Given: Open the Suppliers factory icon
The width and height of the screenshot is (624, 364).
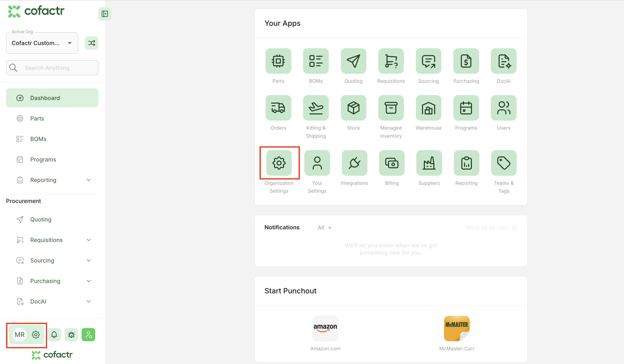Looking at the screenshot, I should coord(429,163).
